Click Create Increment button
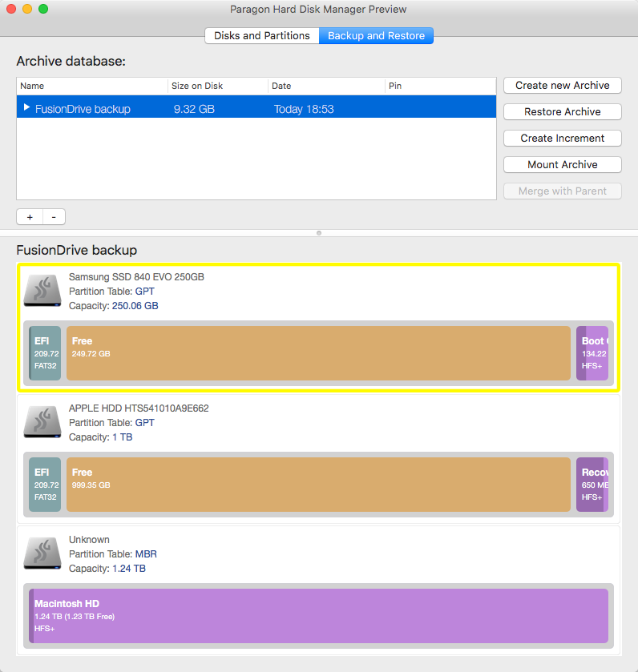 point(562,139)
